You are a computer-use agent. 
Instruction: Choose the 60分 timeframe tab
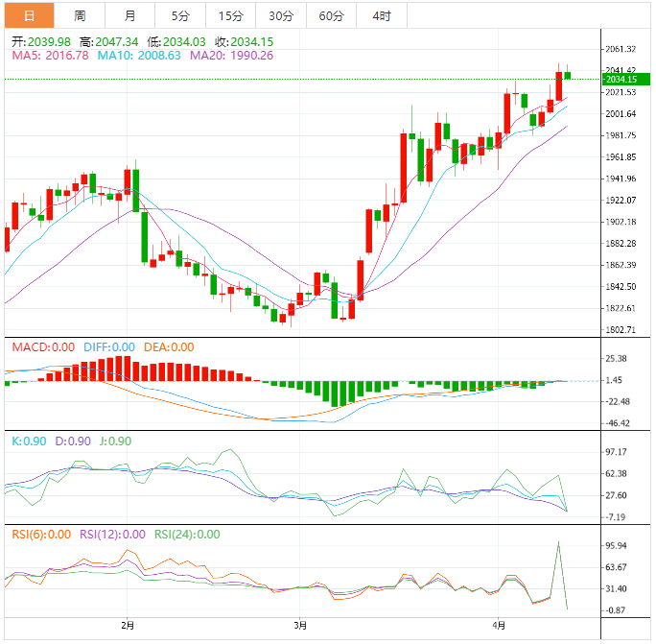tap(331, 15)
